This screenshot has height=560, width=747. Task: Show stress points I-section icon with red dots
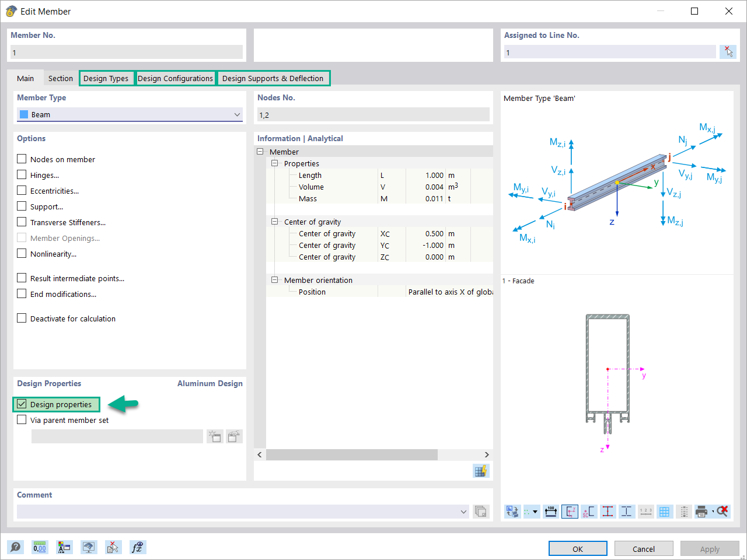tap(608, 512)
